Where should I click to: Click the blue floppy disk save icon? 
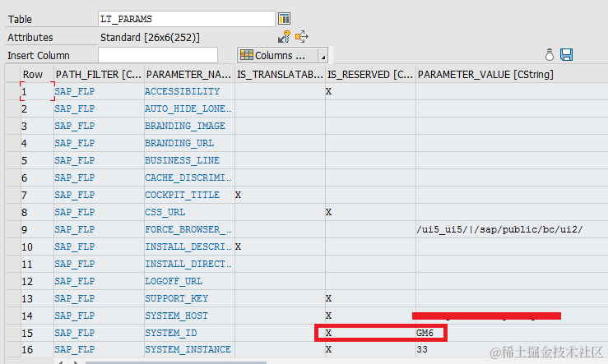[x=567, y=54]
